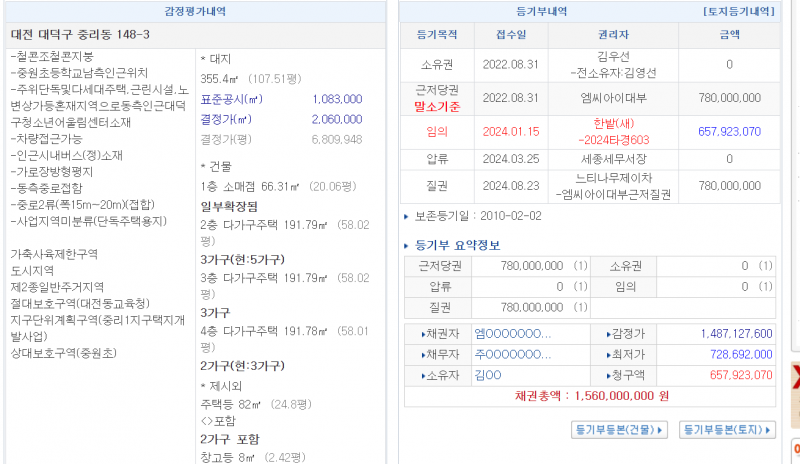Click debtor name 주OOOOOOO...
The height and width of the screenshot is (464, 800).
click(x=512, y=354)
